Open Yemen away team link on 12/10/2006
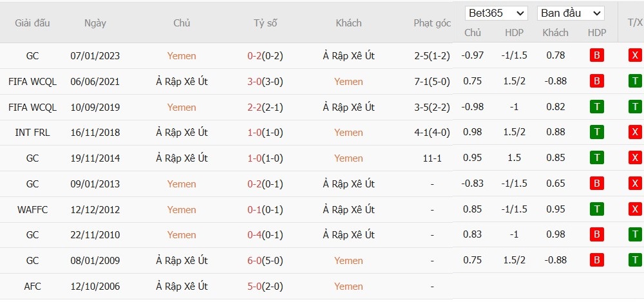This screenshot has height=302, width=644. pos(348,287)
